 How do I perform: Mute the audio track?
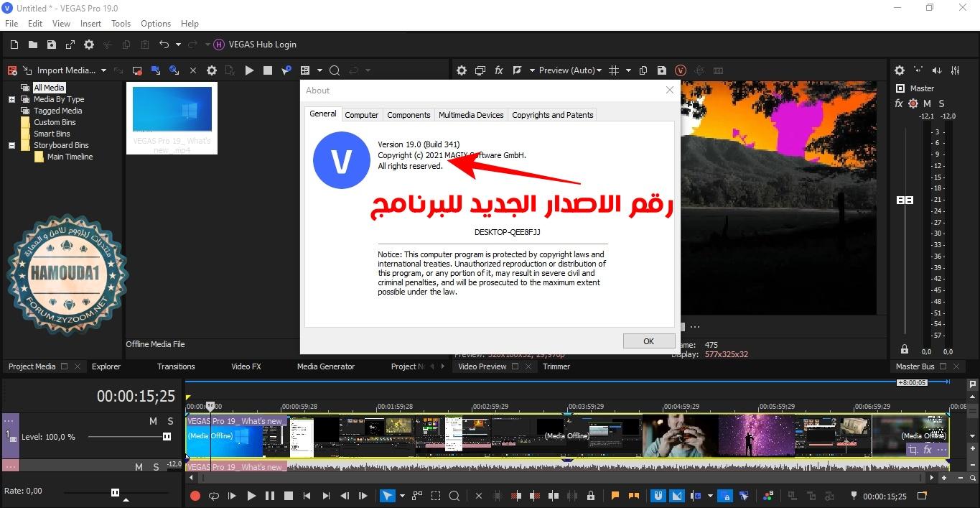pos(139,467)
